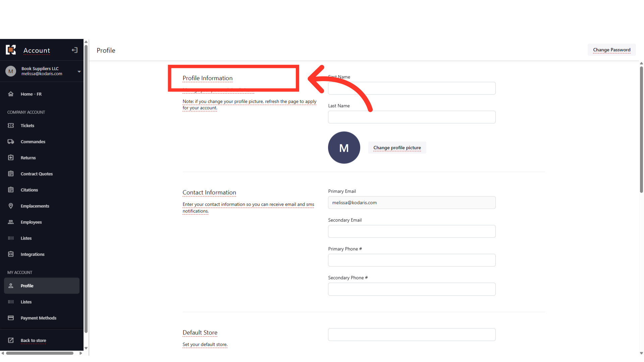Viewport: 644px width, 362px height.
Task: Click the large M profile avatar
Action: [344, 147]
